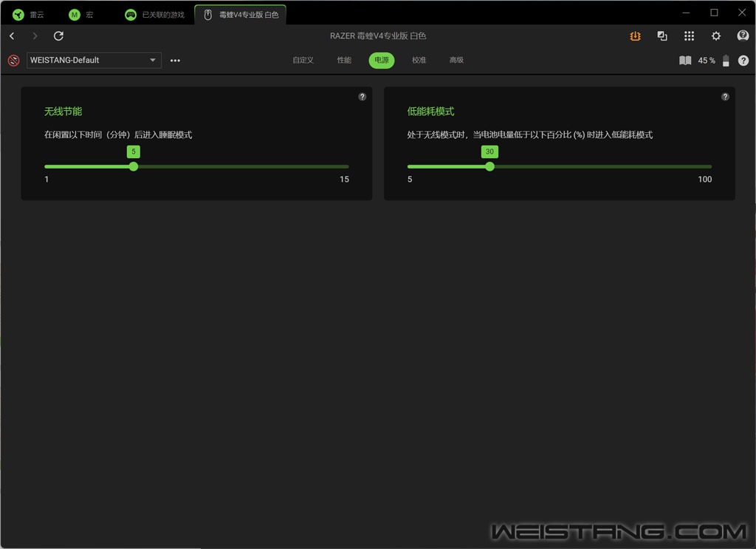Viewport: 756px width, 549px height.
Task: Open the apps grid icon
Action: (x=689, y=36)
